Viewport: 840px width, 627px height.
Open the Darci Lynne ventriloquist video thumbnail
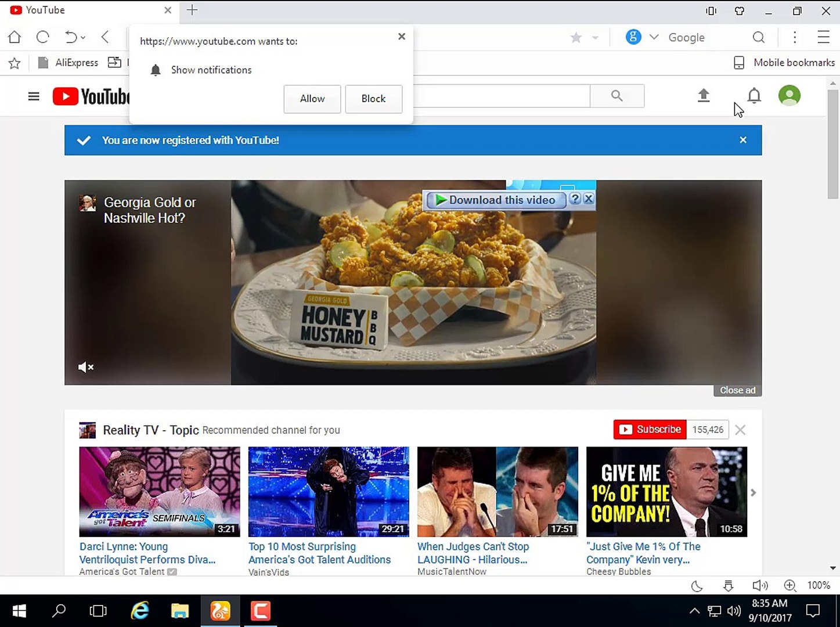[160, 492]
